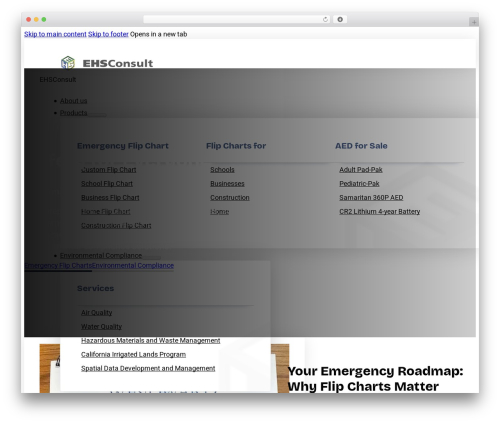This screenshot has width=500, height=423.
Task: Click the round button right of address bar
Action: pos(340,20)
